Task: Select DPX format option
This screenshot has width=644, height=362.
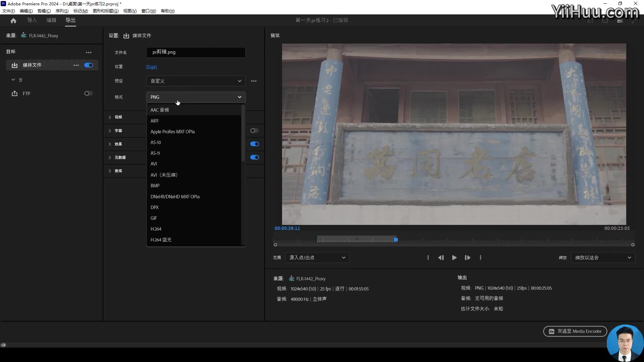Action: 194,207
